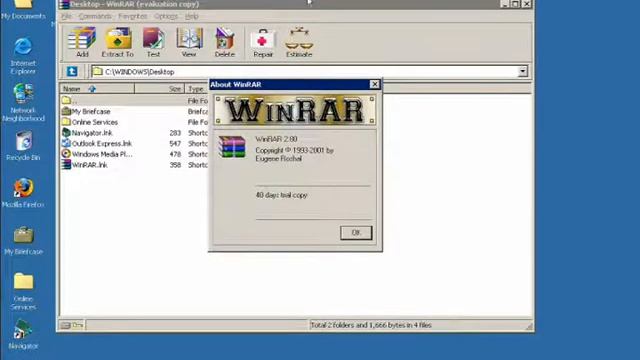
Task: Click the WinRAR logo banner in dialog
Action: coord(295,110)
